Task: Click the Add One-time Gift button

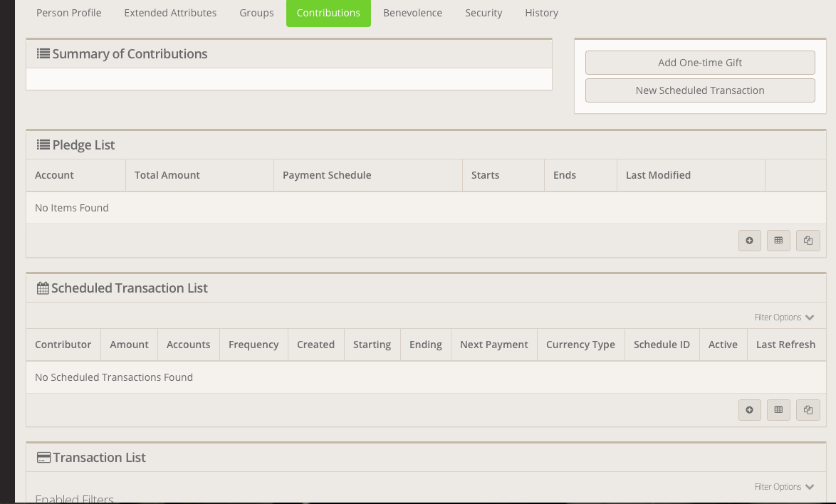Action: click(700, 63)
